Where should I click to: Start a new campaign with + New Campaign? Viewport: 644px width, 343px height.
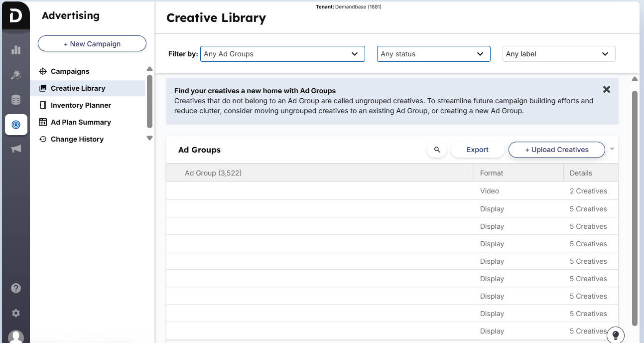92,43
